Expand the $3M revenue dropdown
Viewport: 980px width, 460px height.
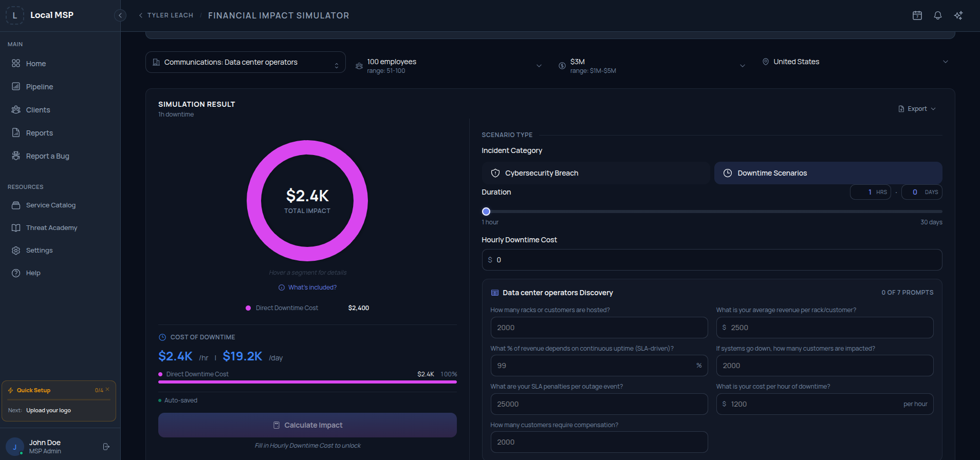click(x=652, y=66)
